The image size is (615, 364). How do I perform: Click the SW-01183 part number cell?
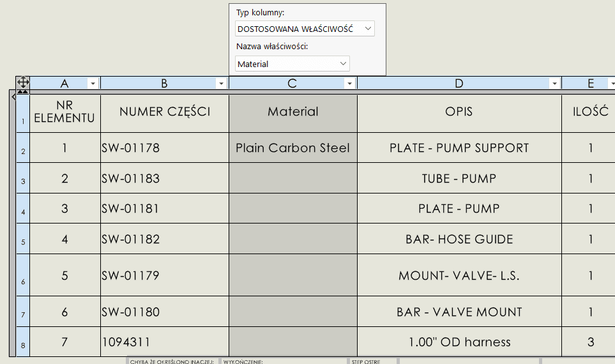click(164, 178)
